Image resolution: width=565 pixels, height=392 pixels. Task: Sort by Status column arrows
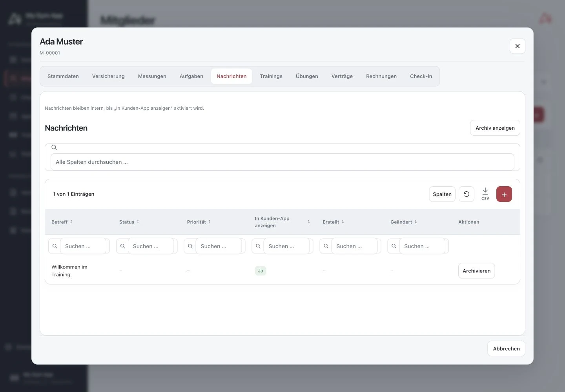[138, 222]
